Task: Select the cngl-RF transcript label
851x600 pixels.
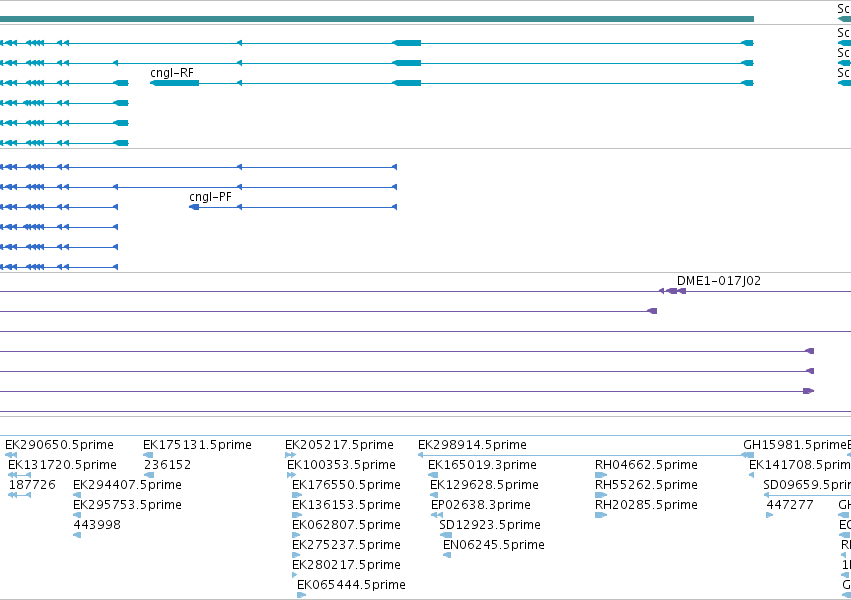Action: pyautogui.click(x=172, y=73)
